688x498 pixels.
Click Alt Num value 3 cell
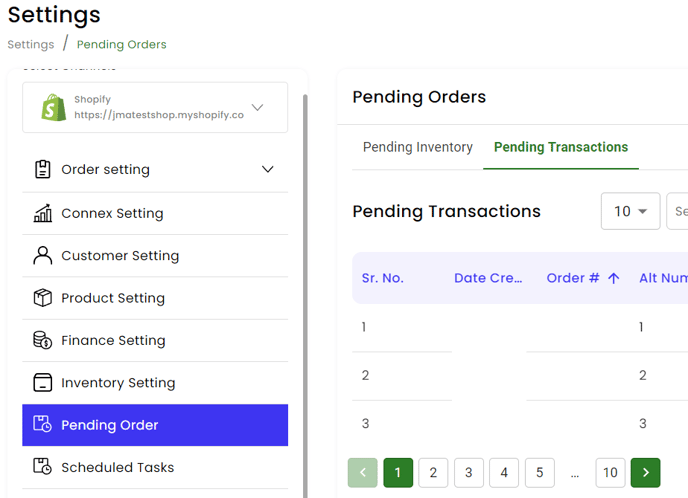[642, 423]
